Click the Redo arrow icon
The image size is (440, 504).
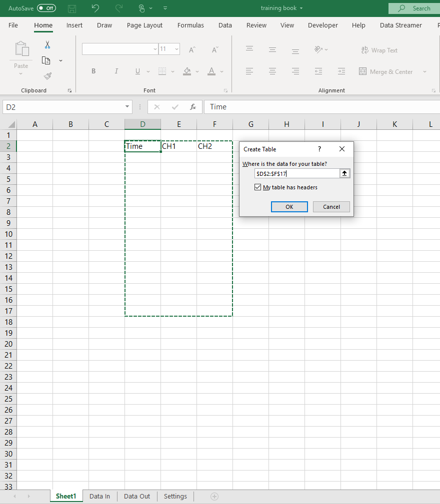tap(118, 8)
